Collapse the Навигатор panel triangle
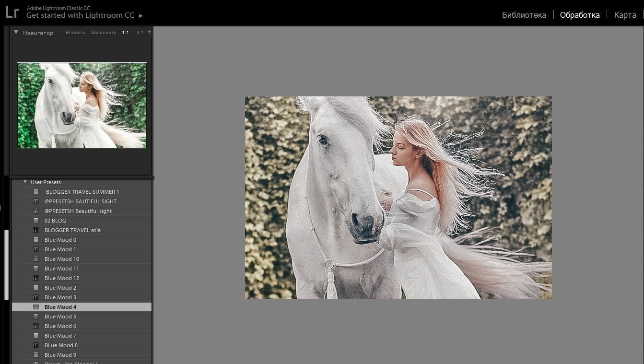The height and width of the screenshot is (364, 644). pos(16,33)
